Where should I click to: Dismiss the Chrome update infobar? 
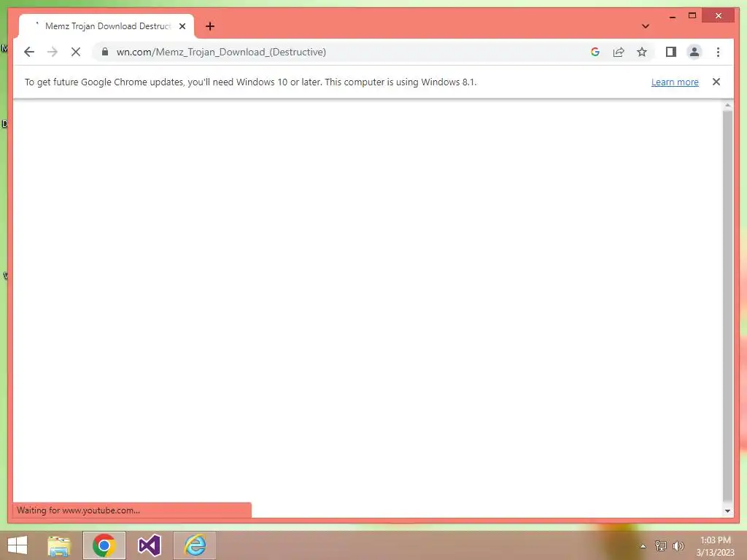[716, 82]
